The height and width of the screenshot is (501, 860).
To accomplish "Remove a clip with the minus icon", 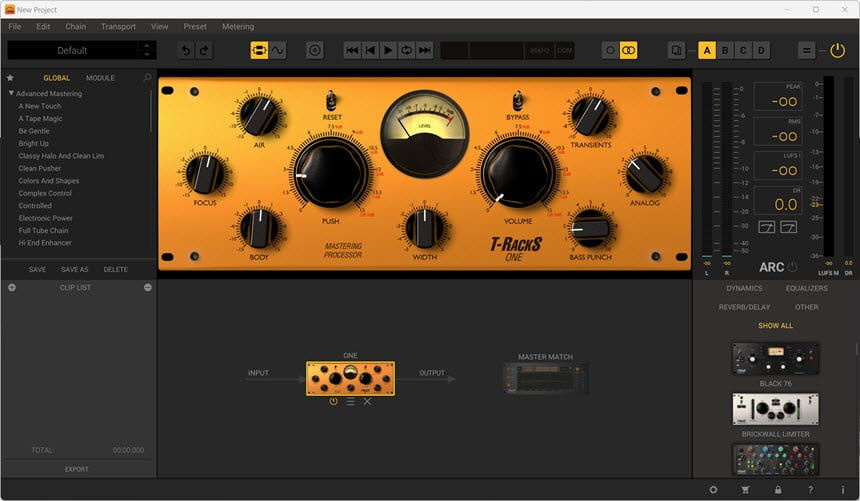I will tap(148, 288).
